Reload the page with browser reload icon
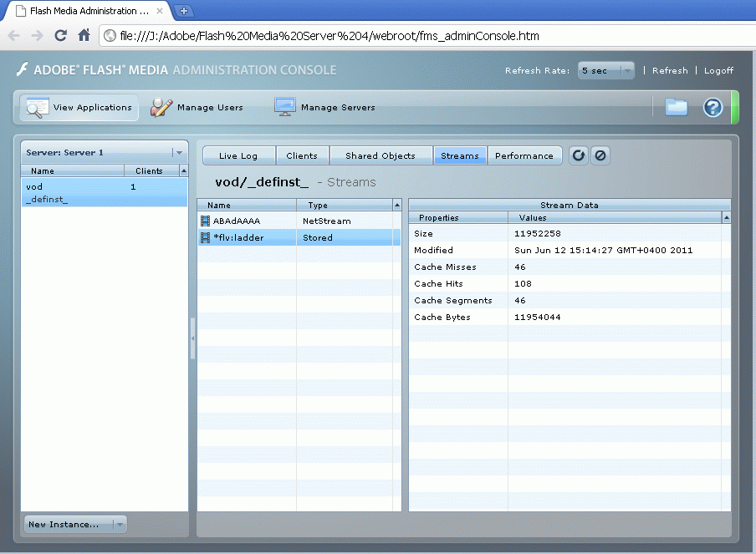The width and height of the screenshot is (756, 554). [60, 36]
